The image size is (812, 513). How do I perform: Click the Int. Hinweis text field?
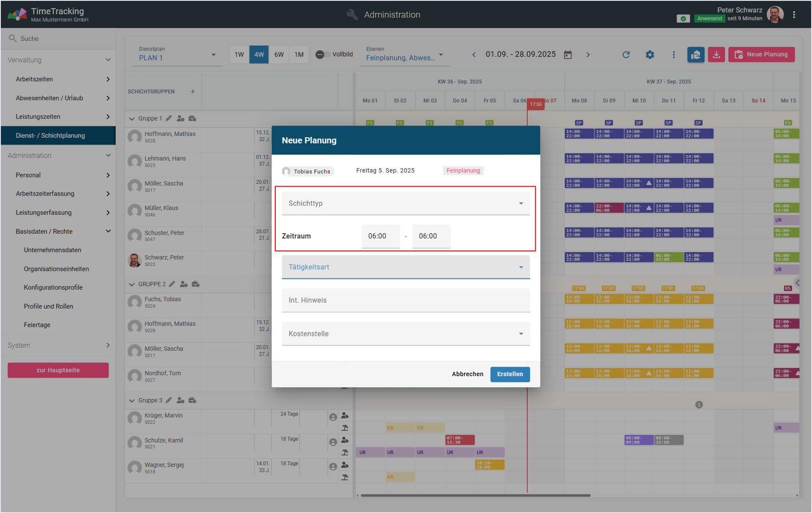click(406, 300)
